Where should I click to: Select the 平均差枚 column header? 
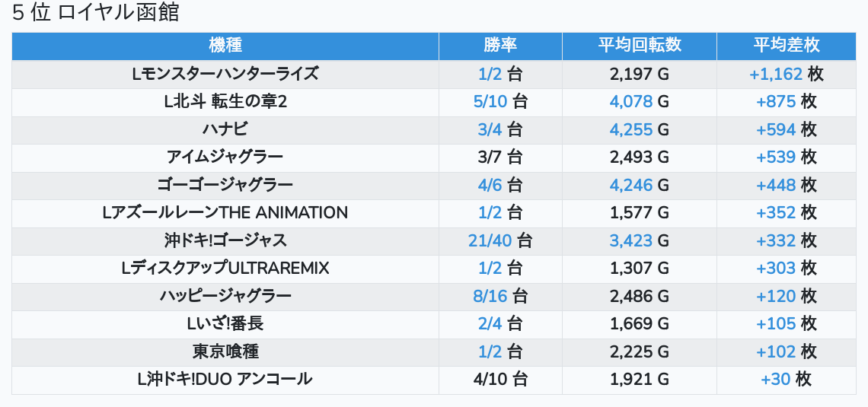(x=787, y=46)
